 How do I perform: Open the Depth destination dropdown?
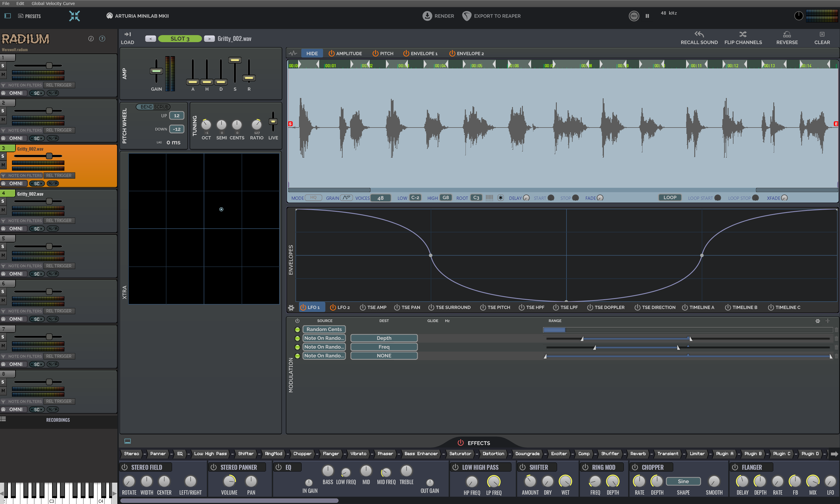pyautogui.click(x=384, y=338)
